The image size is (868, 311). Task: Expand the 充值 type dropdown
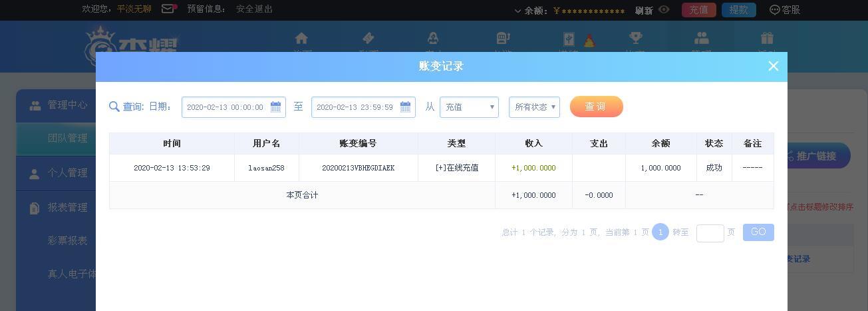[469, 107]
